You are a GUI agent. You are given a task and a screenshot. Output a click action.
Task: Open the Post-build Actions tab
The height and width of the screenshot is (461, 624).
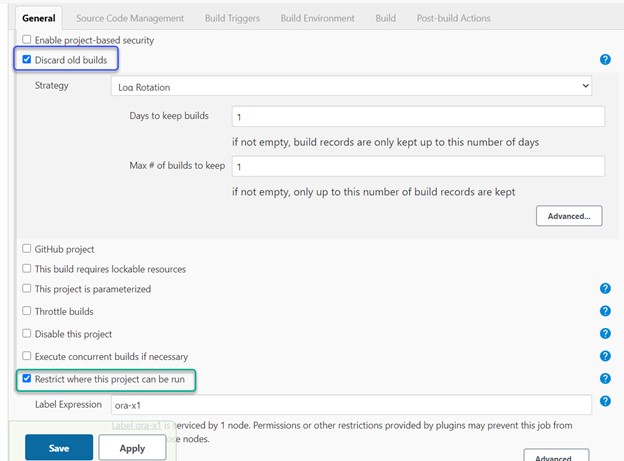tap(453, 18)
